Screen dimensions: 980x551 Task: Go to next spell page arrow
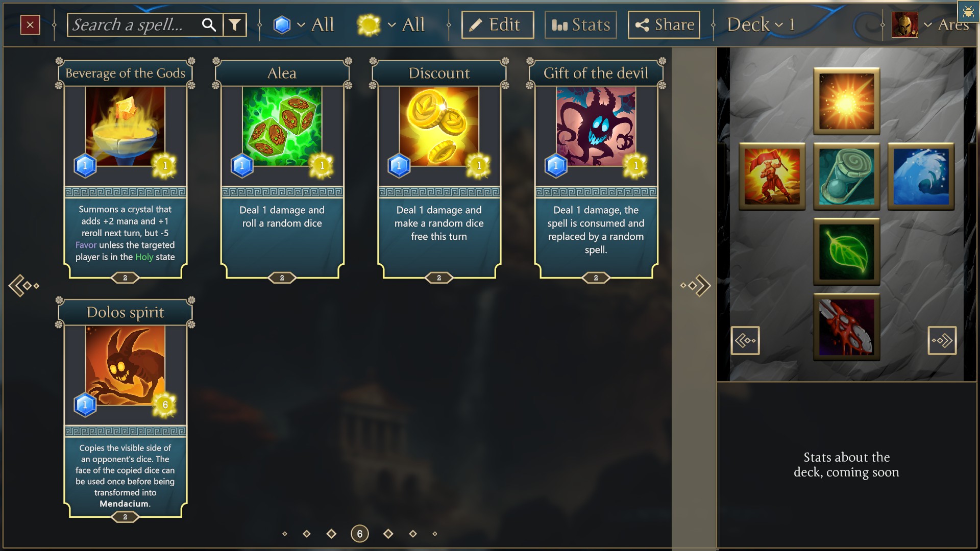[x=696, y=286]
